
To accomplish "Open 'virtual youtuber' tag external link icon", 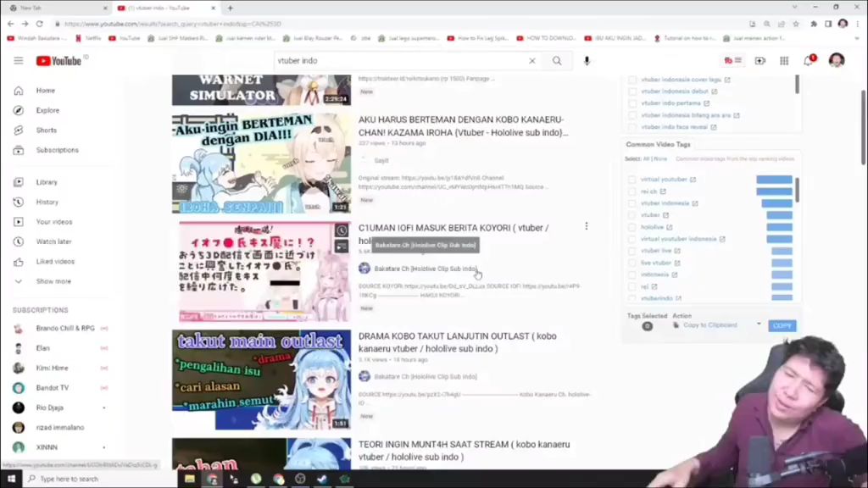I will coord(693,180).
